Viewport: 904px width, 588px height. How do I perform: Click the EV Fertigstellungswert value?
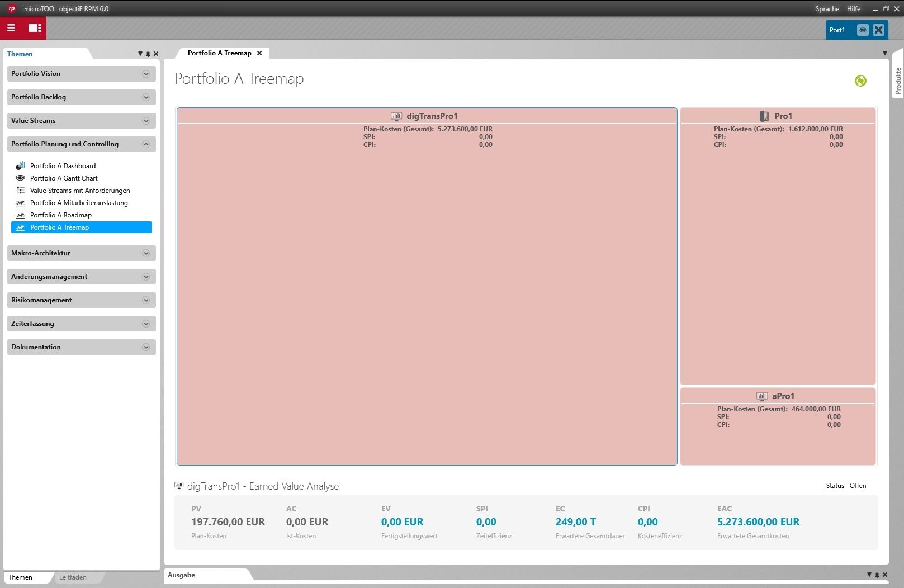click(x=402, y=522)
